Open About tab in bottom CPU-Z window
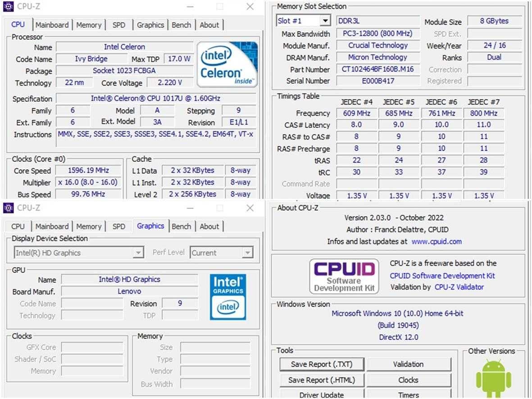This screenshot has height=399, width=532. point(209,227)
